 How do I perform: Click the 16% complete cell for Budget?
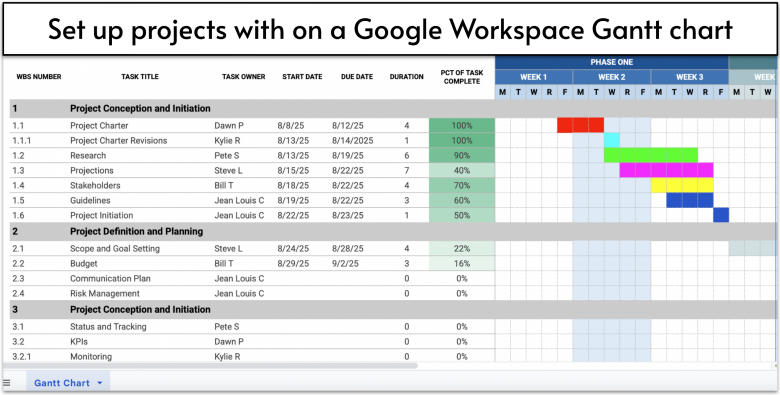(462, 263)
